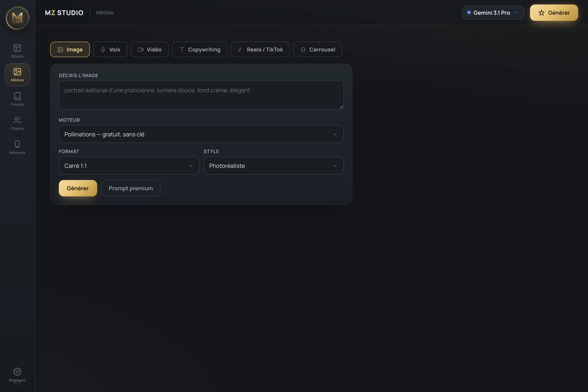Viewport: 588px width, 392px height.
Task: Select the Copywriting tab
Action: (x=199, y=49)
